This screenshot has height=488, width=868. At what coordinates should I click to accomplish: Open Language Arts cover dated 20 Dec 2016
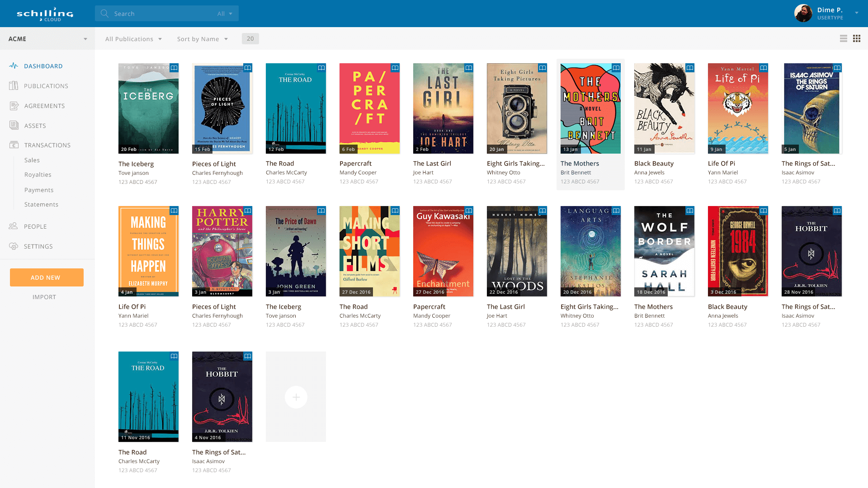point(590,251)
